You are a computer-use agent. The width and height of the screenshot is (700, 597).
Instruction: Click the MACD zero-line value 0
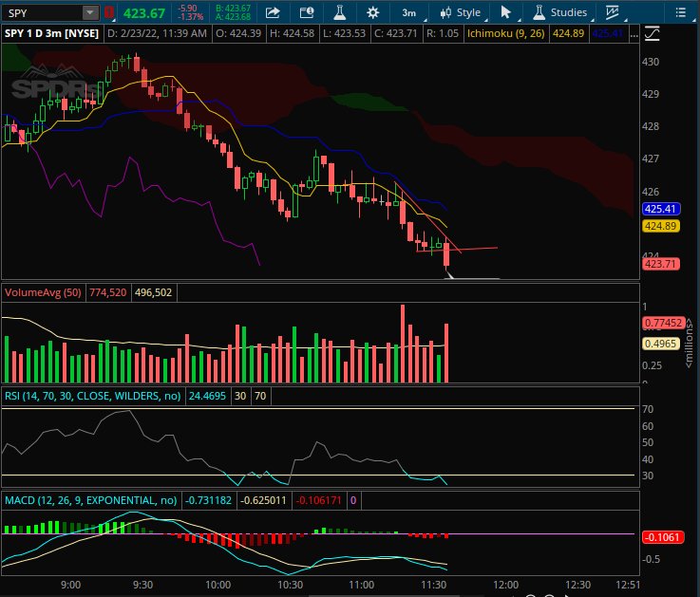353,500
